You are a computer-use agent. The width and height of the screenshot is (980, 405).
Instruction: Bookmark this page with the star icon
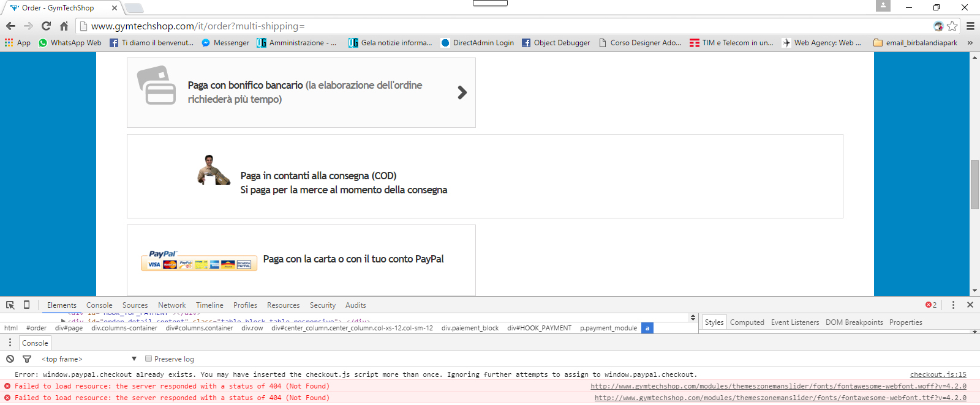click(952, 26)
